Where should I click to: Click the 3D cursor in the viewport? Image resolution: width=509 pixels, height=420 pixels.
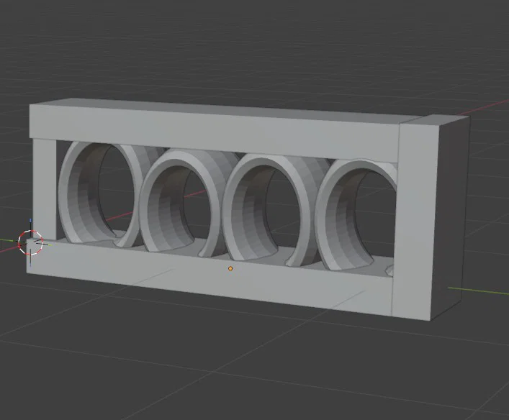tap(30, 242)
